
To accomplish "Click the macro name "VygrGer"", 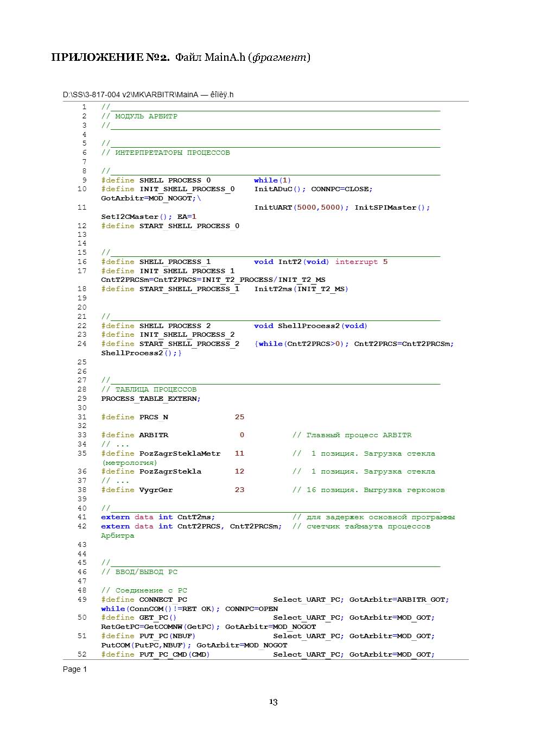I will point(156,490).
